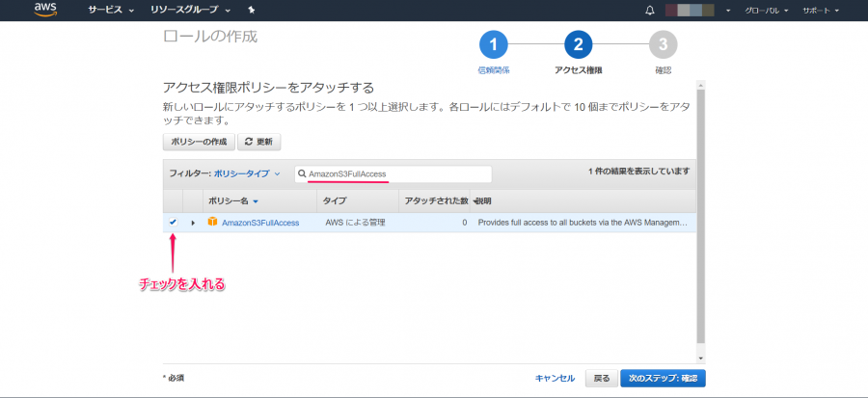Open the account name dropdown

tap(697, 11)
